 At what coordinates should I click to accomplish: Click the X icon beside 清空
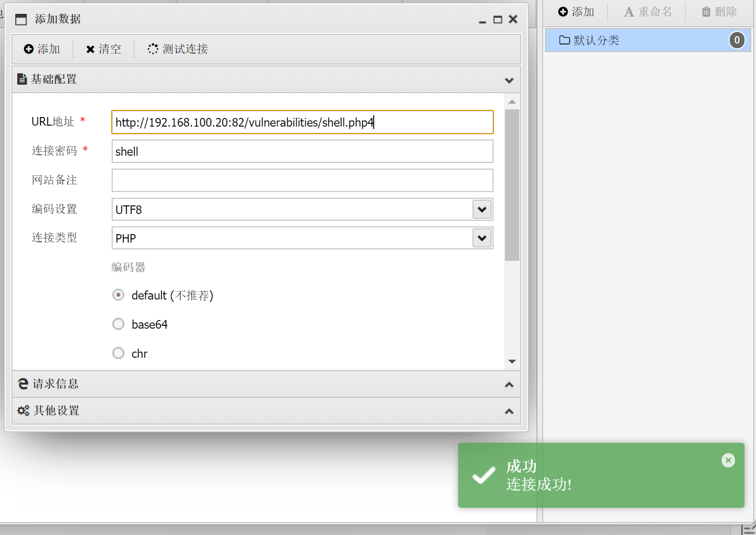(90, 49)
